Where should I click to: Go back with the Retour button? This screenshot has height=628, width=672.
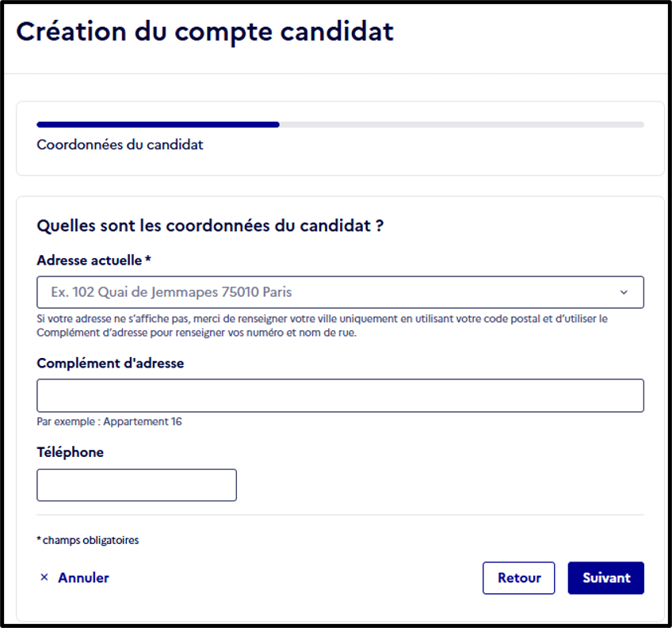518,578
